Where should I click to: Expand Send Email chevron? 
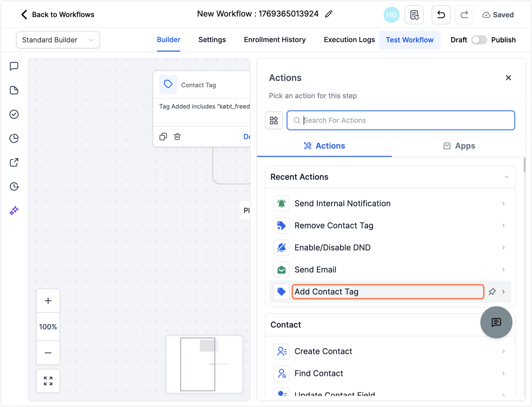[504, 270]
